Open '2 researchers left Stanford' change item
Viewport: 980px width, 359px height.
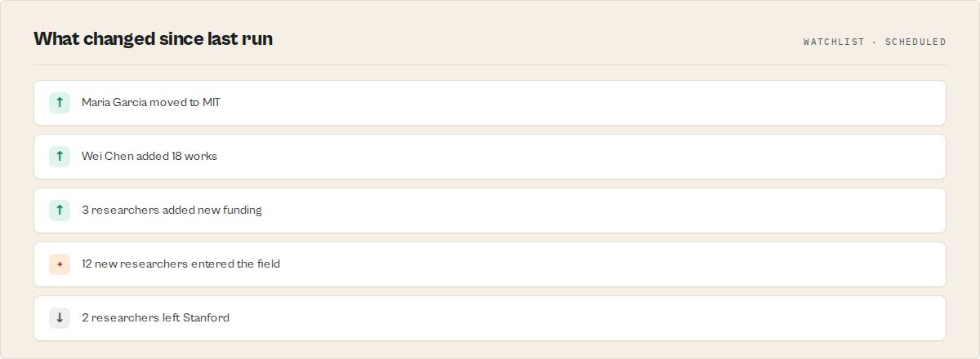490,318
